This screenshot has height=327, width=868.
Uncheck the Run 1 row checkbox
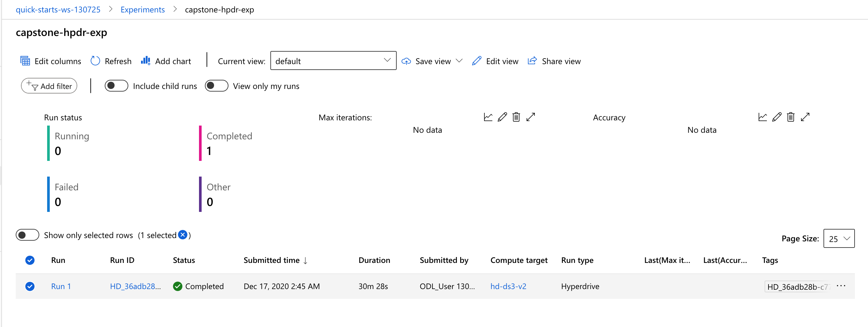pyautogui.click(x=30, y=286)
